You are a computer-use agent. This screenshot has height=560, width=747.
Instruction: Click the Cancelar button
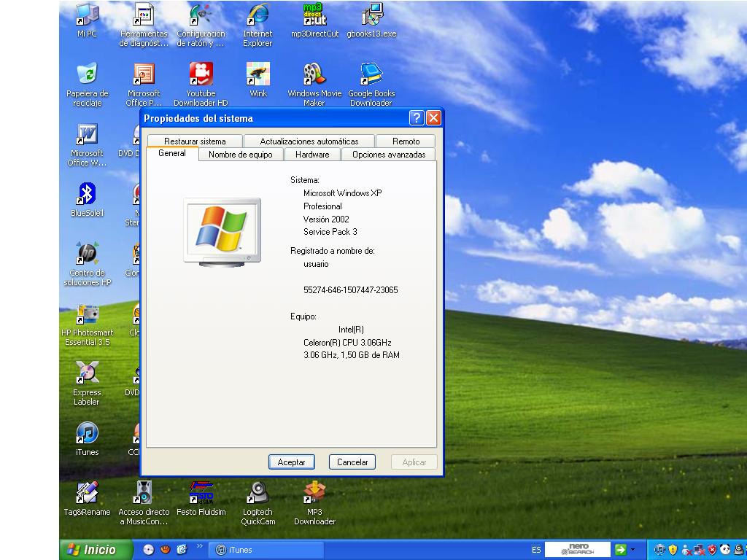pyautogui.click(x=352, y=462)
